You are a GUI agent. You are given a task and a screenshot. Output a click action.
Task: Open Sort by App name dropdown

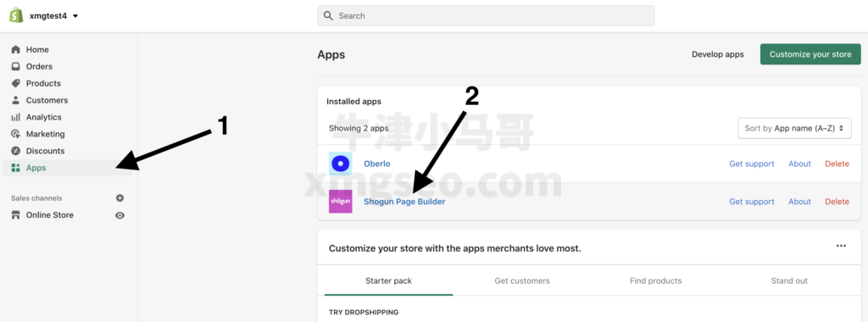(x=794, y=128)
